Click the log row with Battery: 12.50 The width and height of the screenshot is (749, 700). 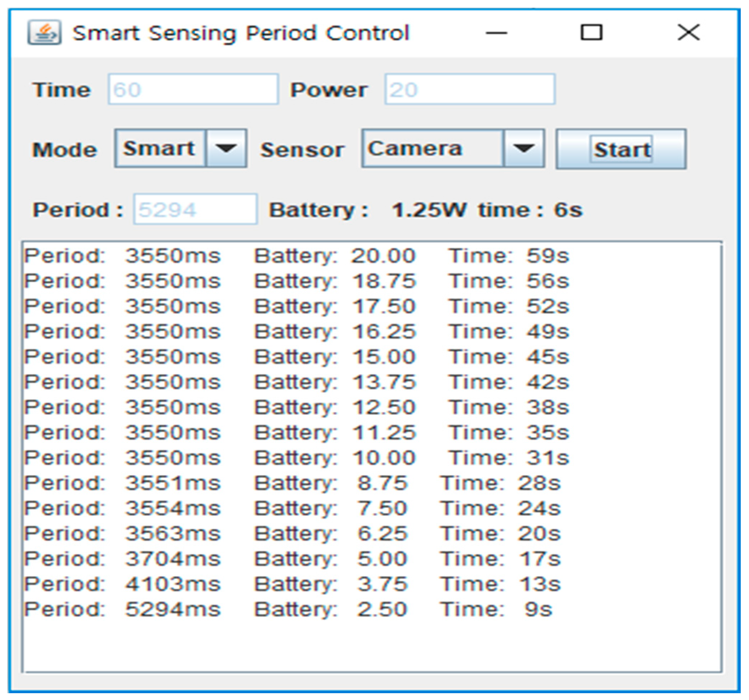[x=296, y=407]
